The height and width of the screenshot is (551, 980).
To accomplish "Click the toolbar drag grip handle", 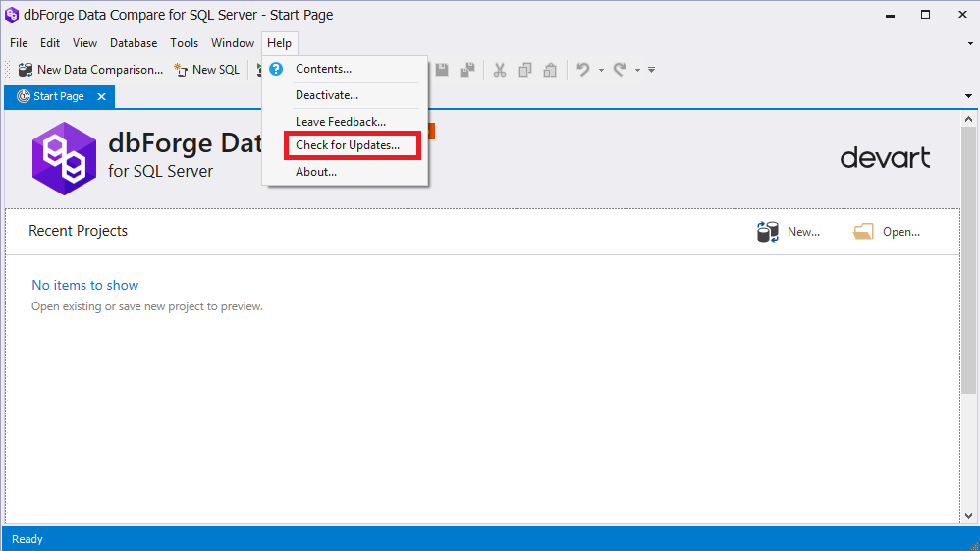I will tap(8, 70).
